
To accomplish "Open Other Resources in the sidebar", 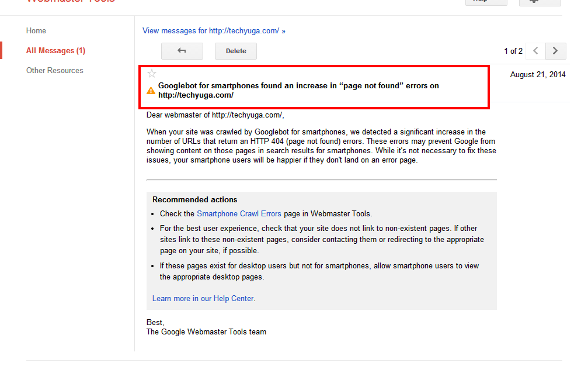I will click(x=55, y=71).
